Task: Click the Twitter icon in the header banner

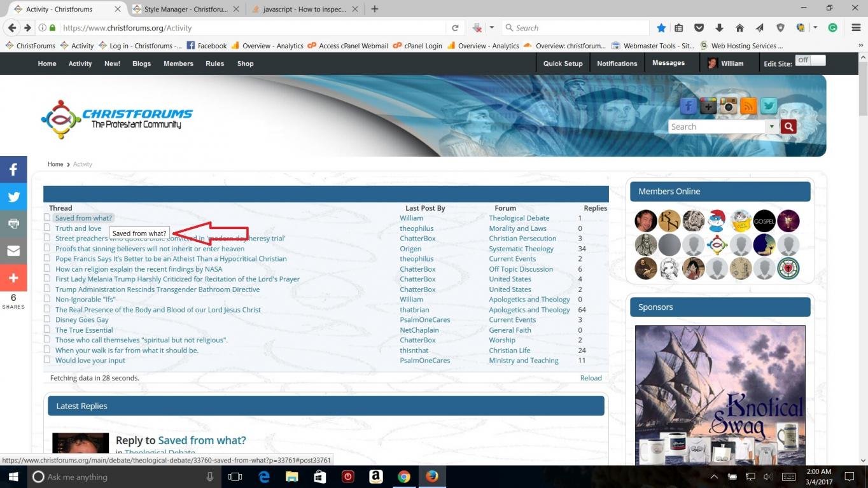Action: [769, 106]
